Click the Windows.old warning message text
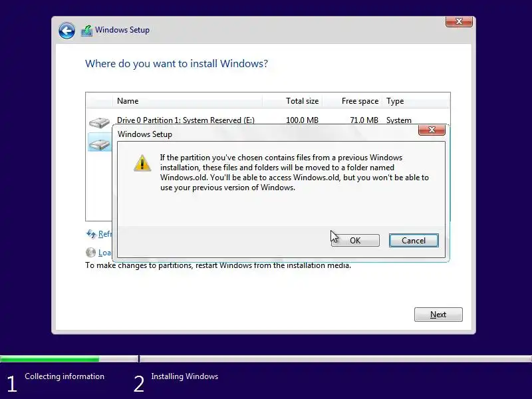The width and height of the screenshot is (532, 399). coord(295,172)
